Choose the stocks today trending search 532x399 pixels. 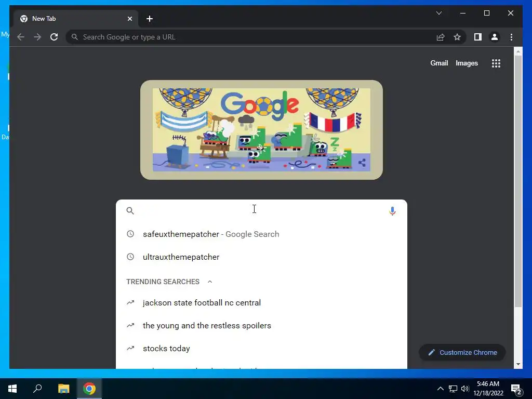(261, 349)
